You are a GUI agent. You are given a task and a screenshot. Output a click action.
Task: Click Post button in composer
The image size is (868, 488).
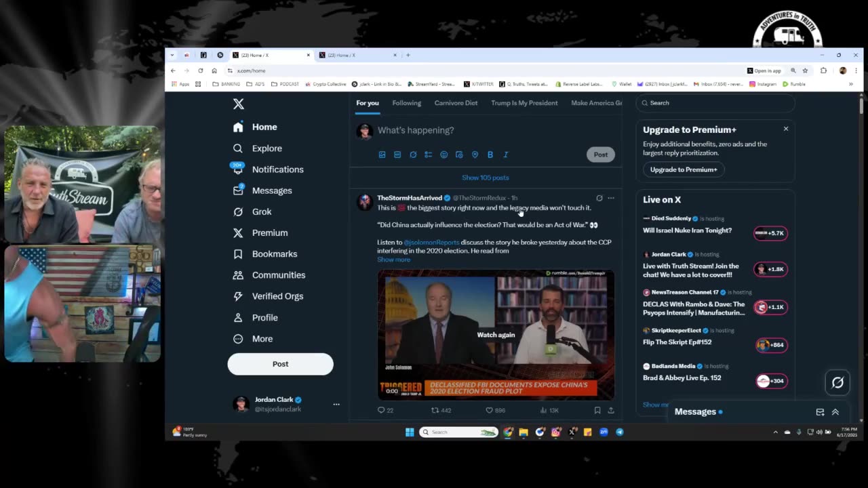[601, 155]
